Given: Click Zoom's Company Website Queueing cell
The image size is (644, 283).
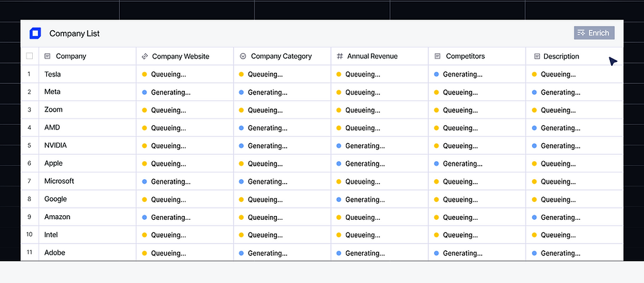Looking at the screenshot, I should click(x=185, y=110).
